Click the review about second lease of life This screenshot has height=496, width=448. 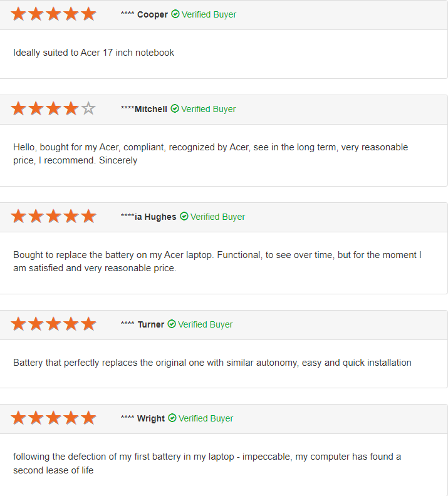point(207,463)
